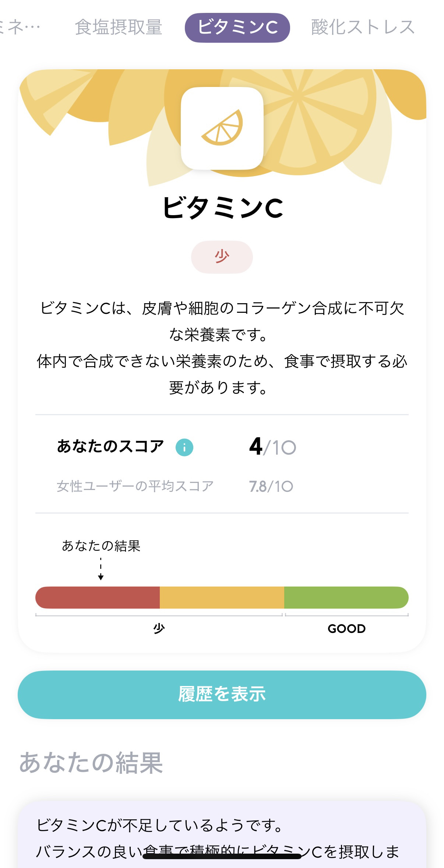
Task: Click the green segment of result bar
Action: (346, 597)
